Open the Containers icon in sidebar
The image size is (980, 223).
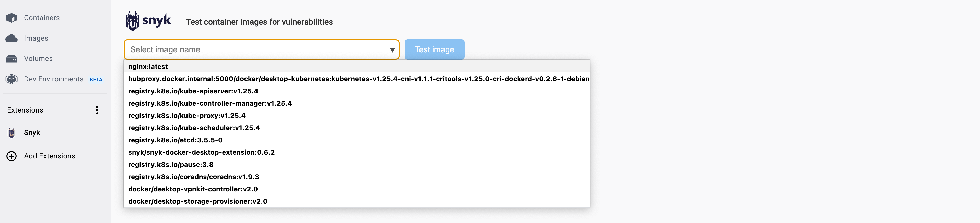12,18
